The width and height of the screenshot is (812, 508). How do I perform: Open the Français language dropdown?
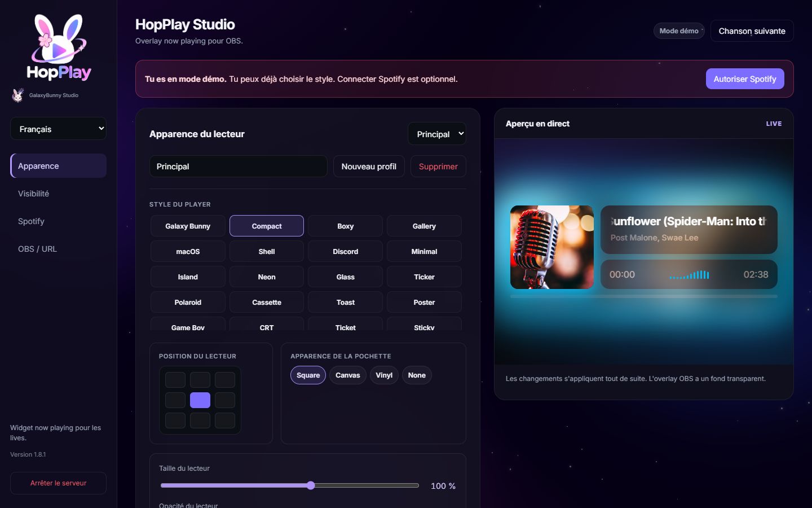[x=58, y=129]
